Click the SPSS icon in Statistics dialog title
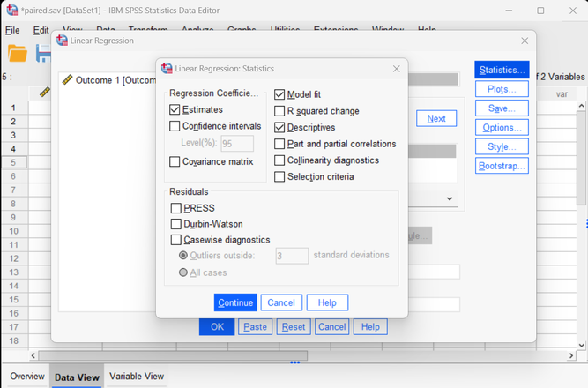Viewport: 588px width, 388px height. coord(167,68)
